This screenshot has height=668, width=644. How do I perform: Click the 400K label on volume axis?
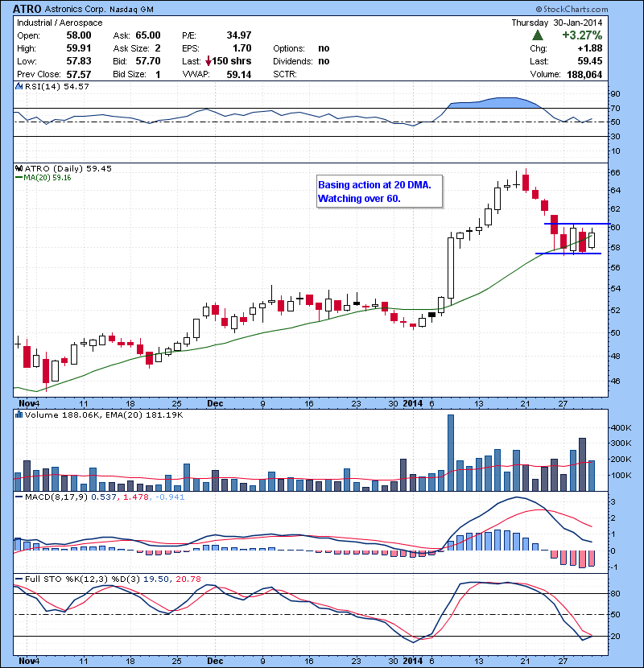[621, 427]
